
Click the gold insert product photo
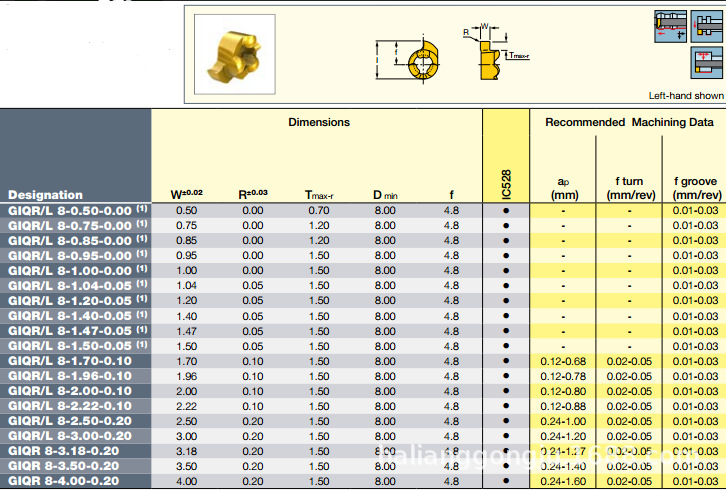(234, 56)
